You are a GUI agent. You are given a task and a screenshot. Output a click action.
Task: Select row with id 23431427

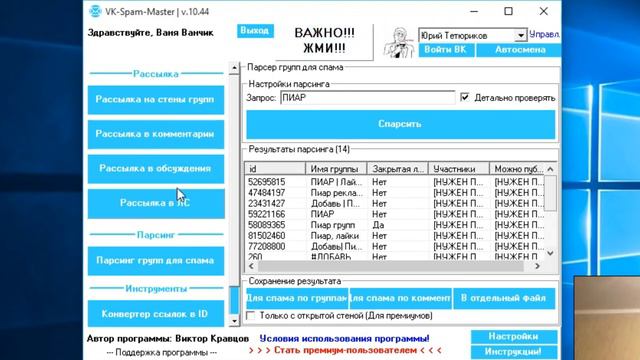click(x=394, y=203)
